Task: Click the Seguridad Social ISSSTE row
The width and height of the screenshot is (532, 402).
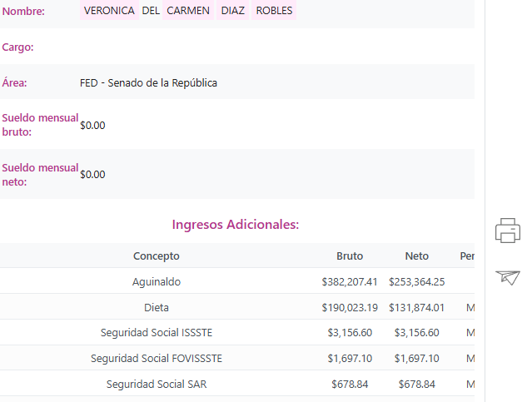Action: coord(156,333)
